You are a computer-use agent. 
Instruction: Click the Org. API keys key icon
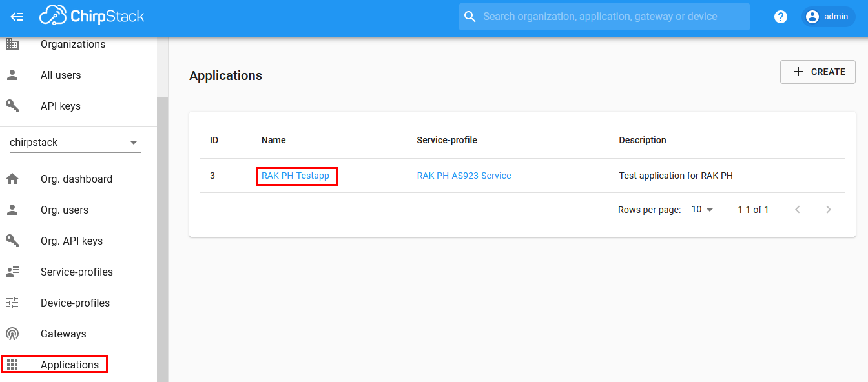point(12,241)
